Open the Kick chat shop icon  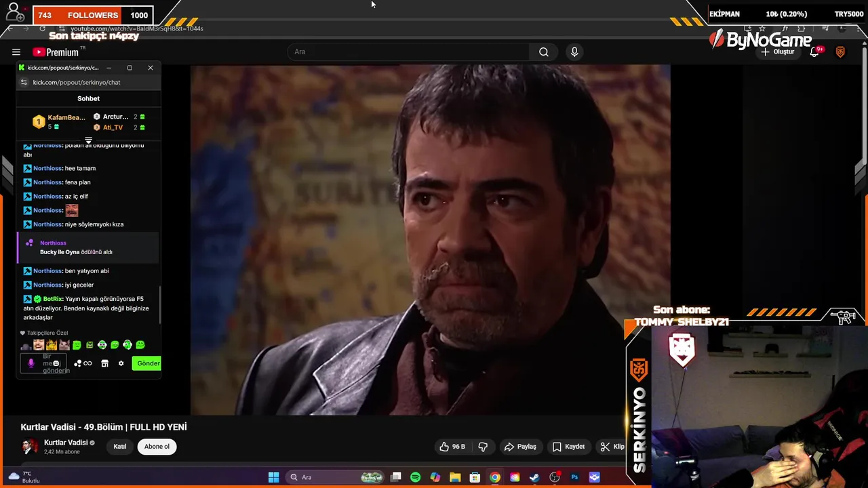coord(104,363)
